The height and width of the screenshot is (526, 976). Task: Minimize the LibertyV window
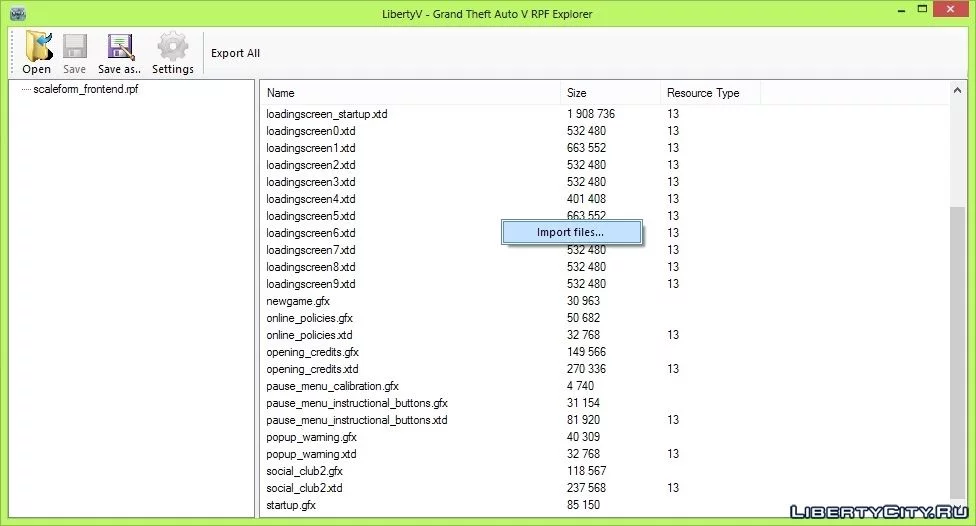[x=902, y=10]
